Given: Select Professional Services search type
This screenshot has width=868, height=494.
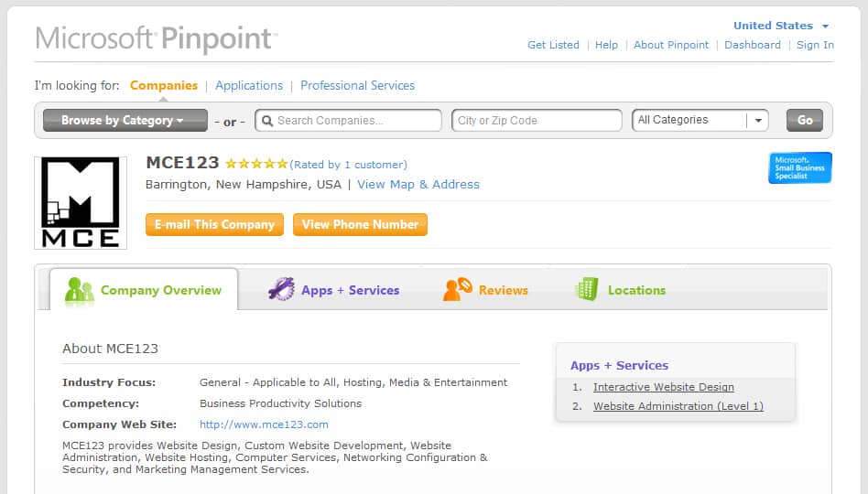Looking at the screenshot, I should tap(358, 85).
